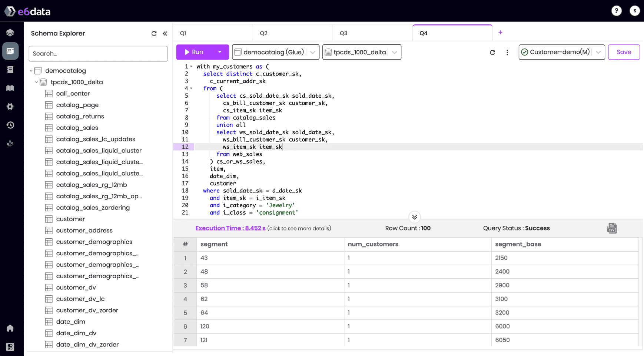The image size is (644, 356).
Task: Click the documentation book icon in sidebar
Action: tap(10, 88)
